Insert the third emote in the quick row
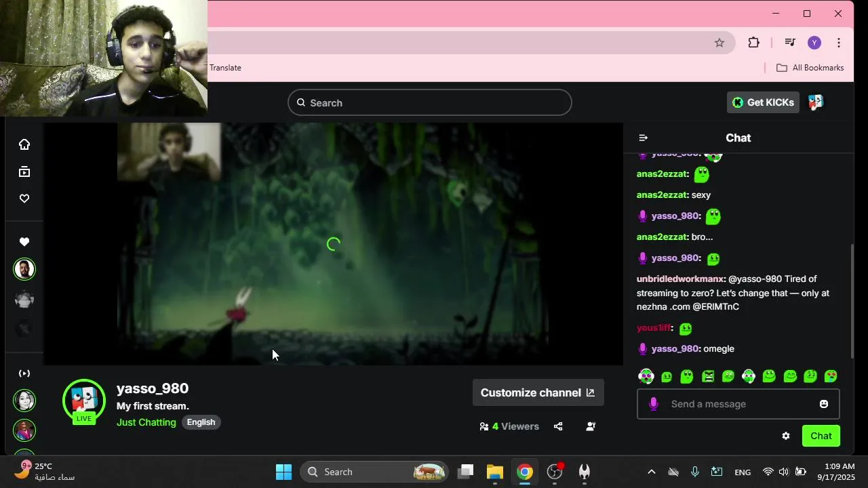 click(x=687, y=376)
